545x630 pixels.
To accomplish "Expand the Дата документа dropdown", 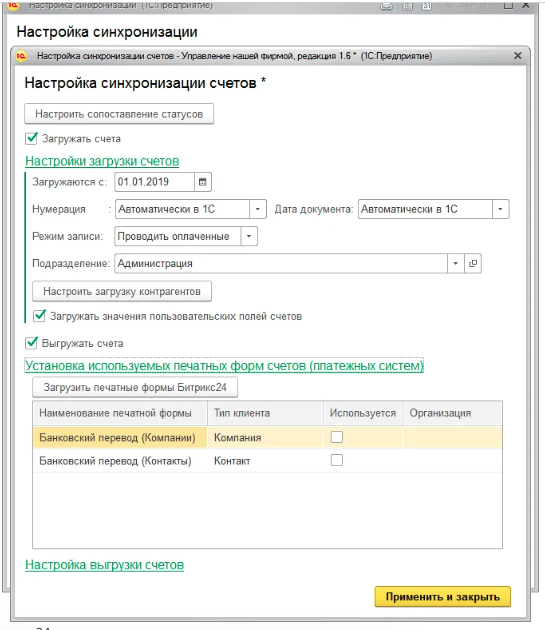I will coord(500,209).
